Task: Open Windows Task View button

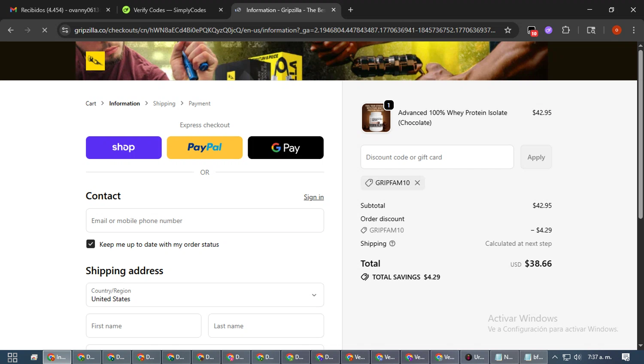Action: 12,357
